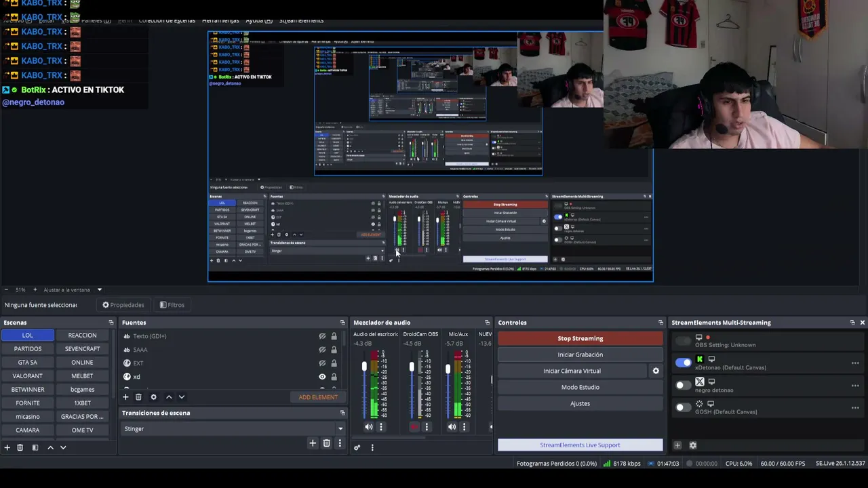This screenshot has width=868, height=488.
Task: Adjust the DroidCam OBS volume slider
Action: pyautogui.click(x=412, y=367)
